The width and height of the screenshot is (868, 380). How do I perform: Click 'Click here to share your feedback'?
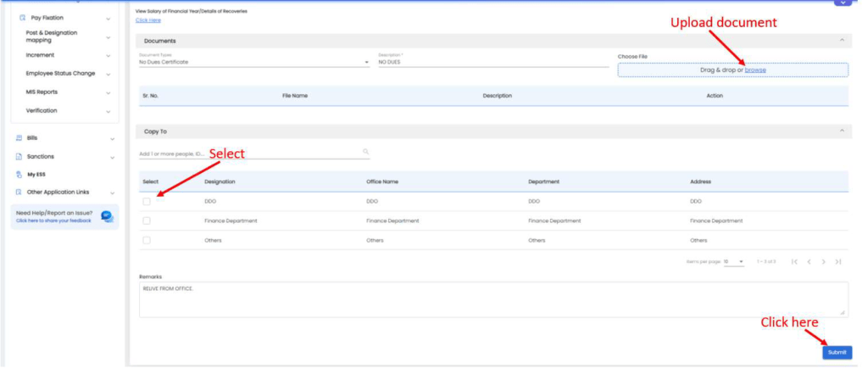click(x=53, y=221)
